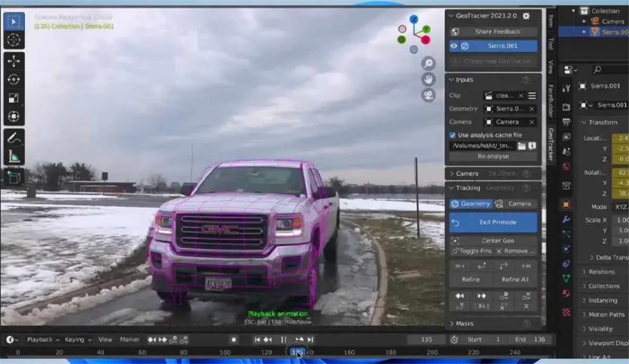Open the Output properties tab icon
Screen dimensions: 629x364
[x=566, y=122]
